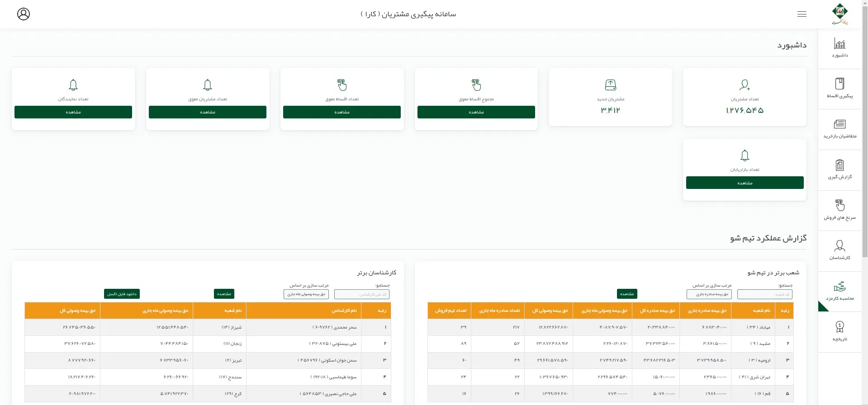Viewport: 868px width, 405px height.
Task: Go to پیگیری اقساط sidebar icon
Action: coord(840,88)
